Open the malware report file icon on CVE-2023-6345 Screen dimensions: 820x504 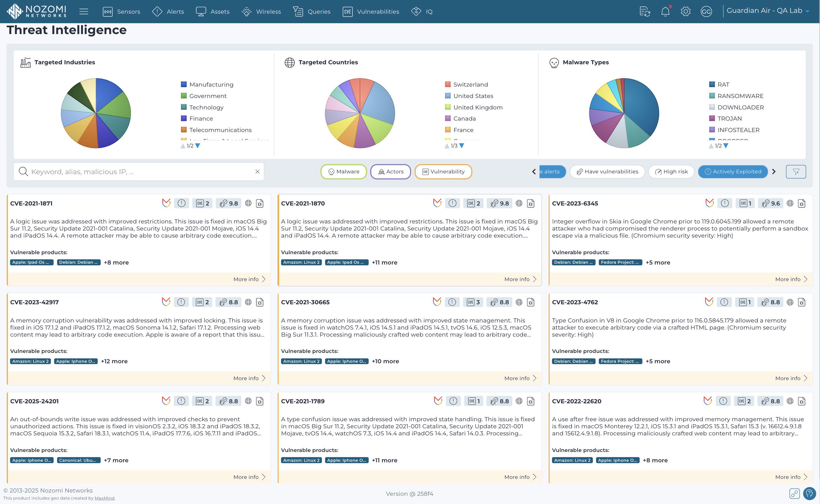pyautogui.click(x=802, y=203)
